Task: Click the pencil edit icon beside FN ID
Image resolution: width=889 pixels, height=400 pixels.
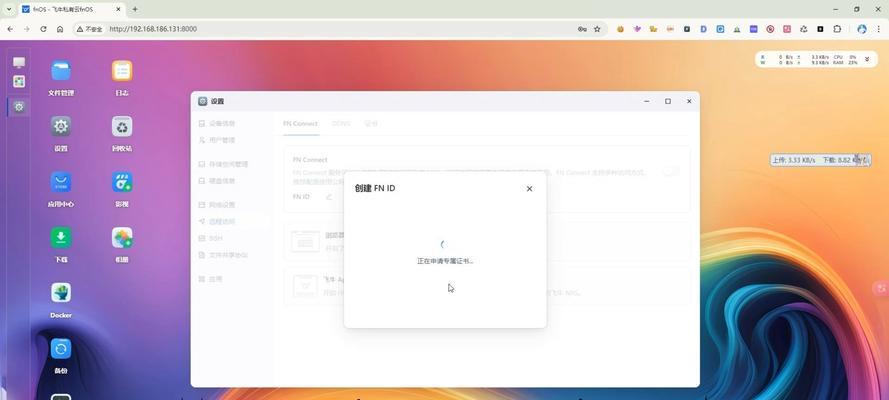Action: coord(329,197)
